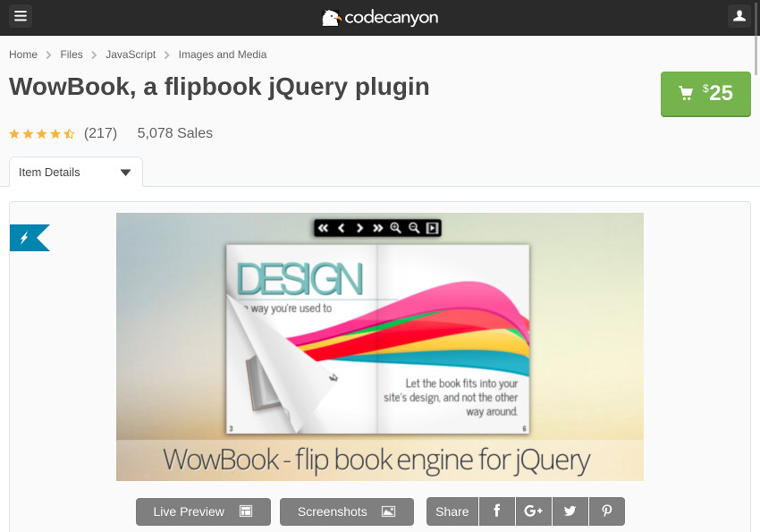Jump to last page in preview toolbar

click(377, 228)
